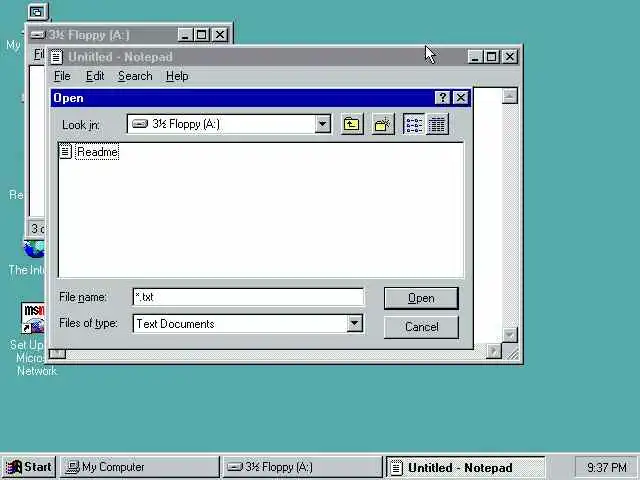Click the 3½ Floppy entry in Look in box

pos(221,124)
